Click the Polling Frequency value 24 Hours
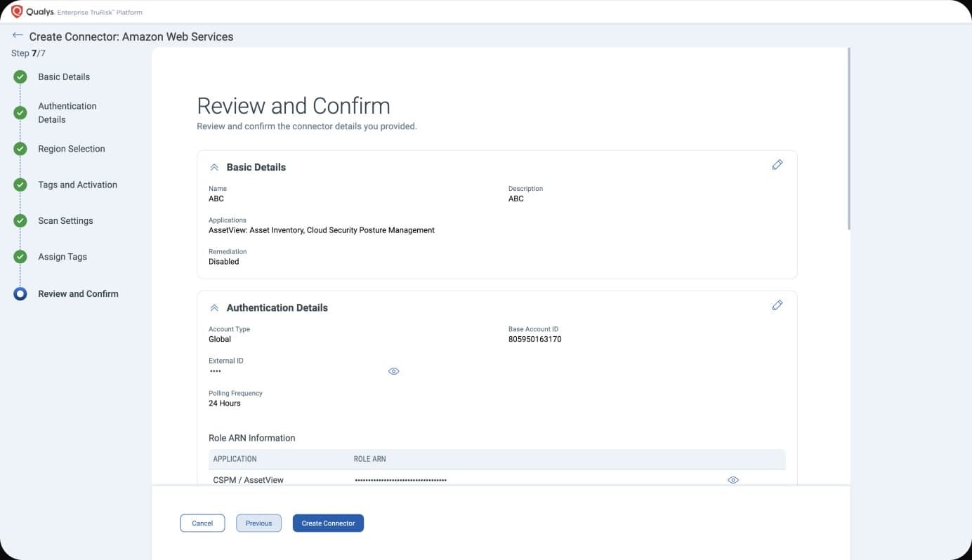 coord(225,404)
